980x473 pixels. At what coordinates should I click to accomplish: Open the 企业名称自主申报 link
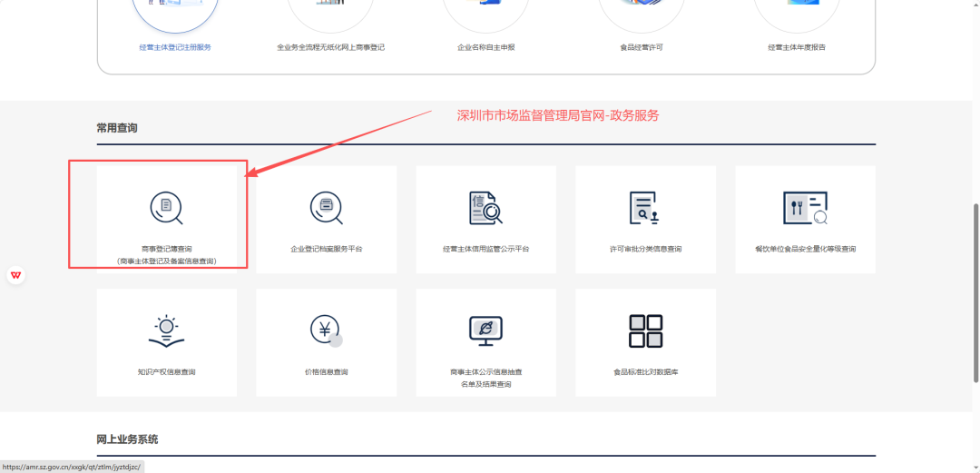pos(485,47)
